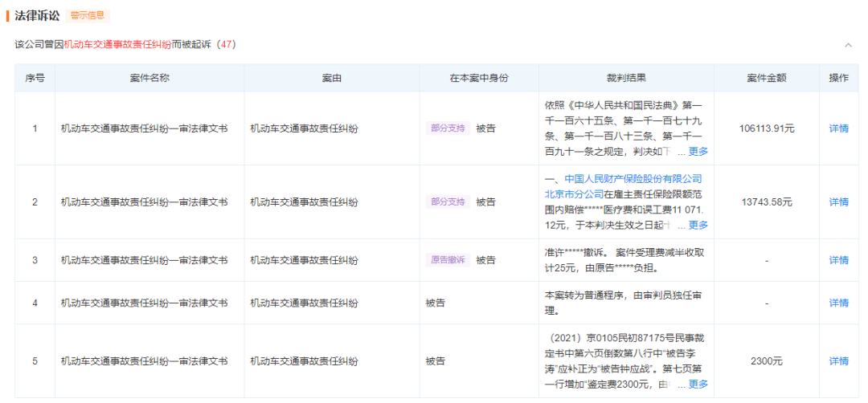Open 详情 link for case row 2

pos(838,202)
